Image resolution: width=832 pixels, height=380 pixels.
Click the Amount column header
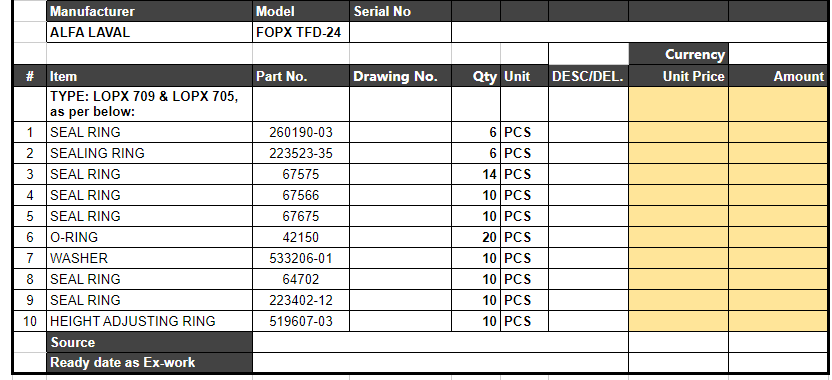click(777, 76)
